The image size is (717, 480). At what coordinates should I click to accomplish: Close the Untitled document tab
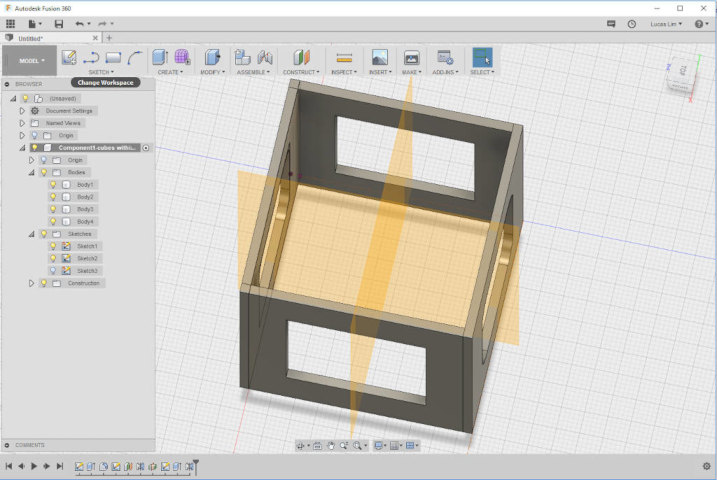[95, 38]
